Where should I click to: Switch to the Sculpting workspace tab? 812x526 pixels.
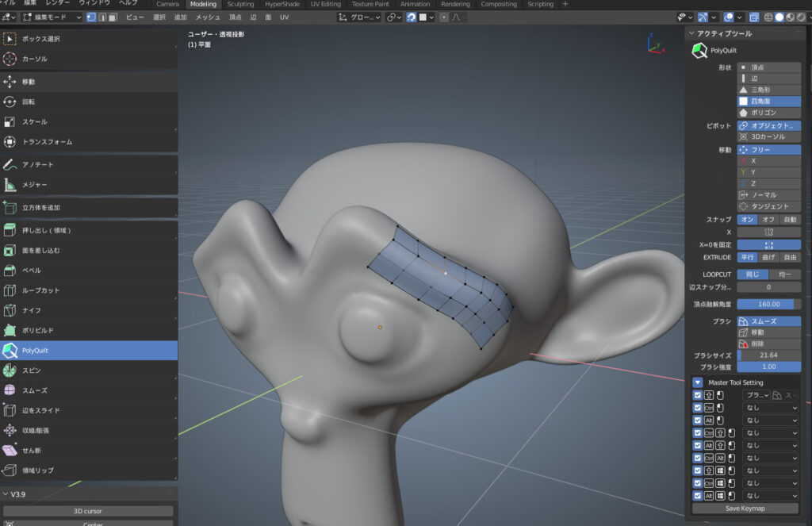(x=242, y=4)
